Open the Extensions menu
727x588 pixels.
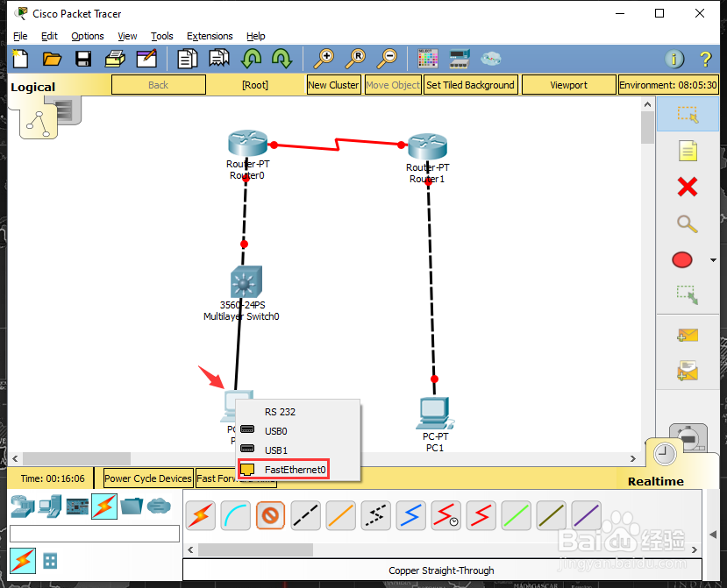click(210, 36)
